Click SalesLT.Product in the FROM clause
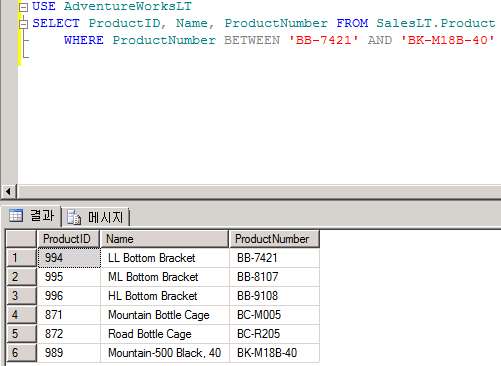The height and width of the screenshot is (366, 501). 436,23
